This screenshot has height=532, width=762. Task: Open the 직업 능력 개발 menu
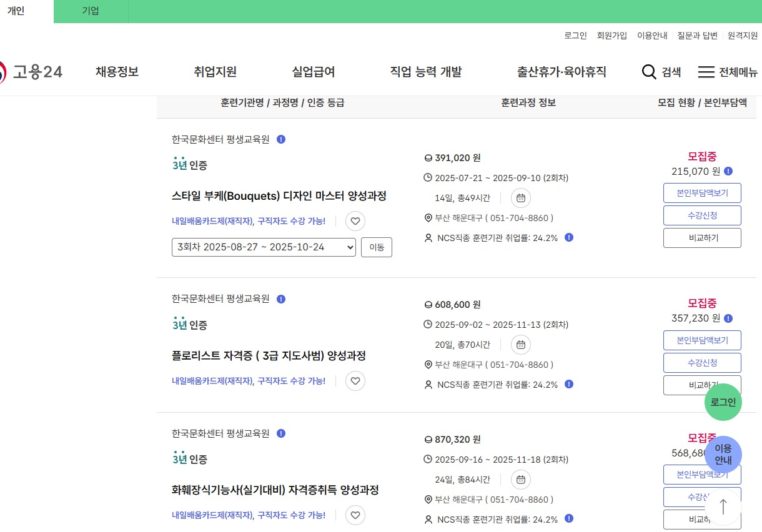point(425,72)
